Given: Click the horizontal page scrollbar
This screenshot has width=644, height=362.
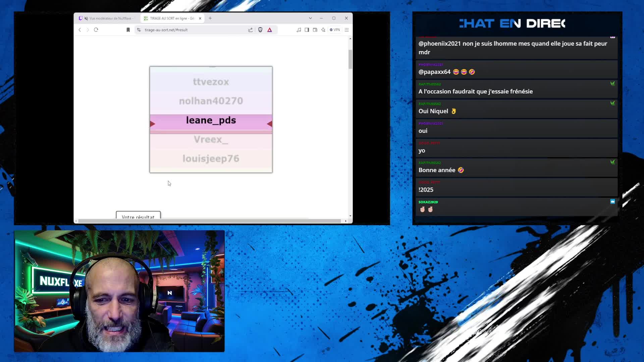Looking at the screenshot, I should point(210,221).
